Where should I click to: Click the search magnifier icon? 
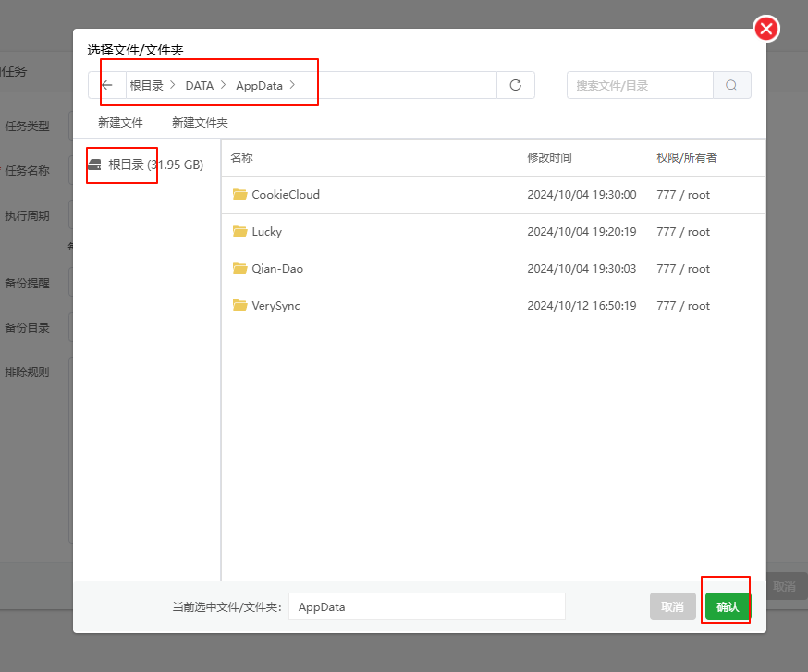click(731, 85)
